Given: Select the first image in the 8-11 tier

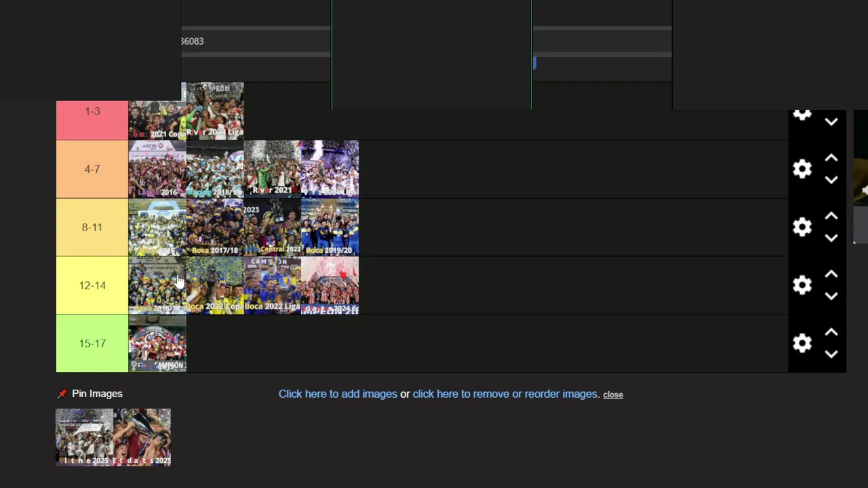Looking at the screenshot, I should [x=157, y=227].
